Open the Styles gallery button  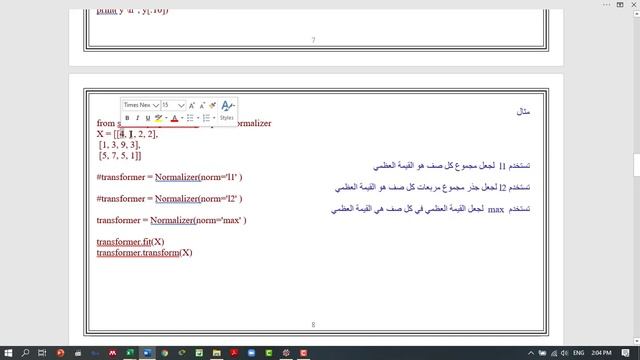click(x=227, y=110)
